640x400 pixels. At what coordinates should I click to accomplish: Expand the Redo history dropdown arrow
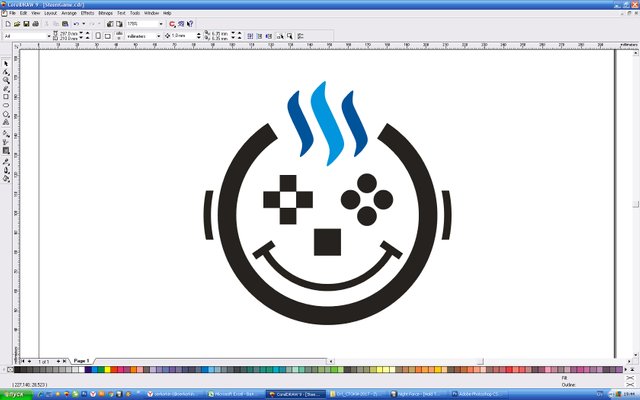point(99,24)
